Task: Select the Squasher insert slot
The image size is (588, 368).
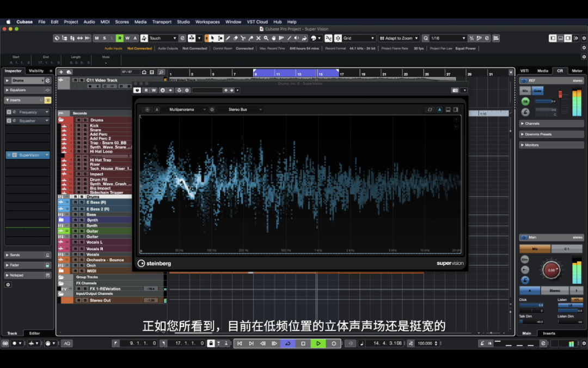Action: [x=28, y=120]
